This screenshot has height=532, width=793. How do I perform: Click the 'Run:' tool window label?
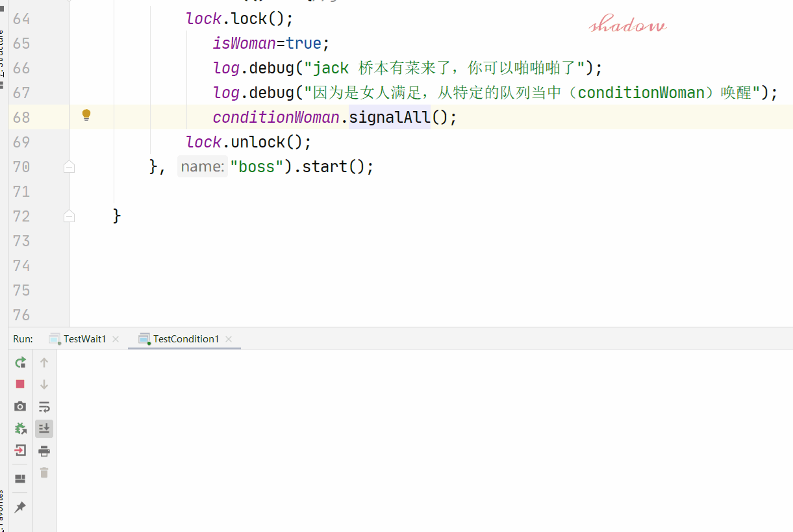[23, 339]
